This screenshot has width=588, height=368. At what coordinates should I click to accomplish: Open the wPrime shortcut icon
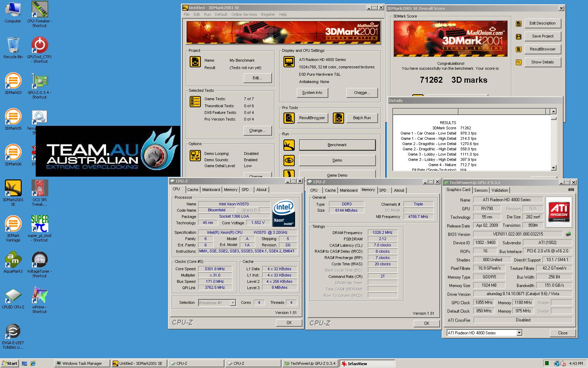coord(40,300)
